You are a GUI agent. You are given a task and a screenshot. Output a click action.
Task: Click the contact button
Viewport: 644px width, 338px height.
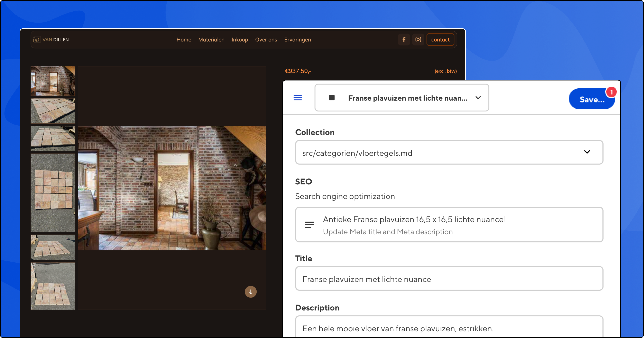[x=440, y=39]
